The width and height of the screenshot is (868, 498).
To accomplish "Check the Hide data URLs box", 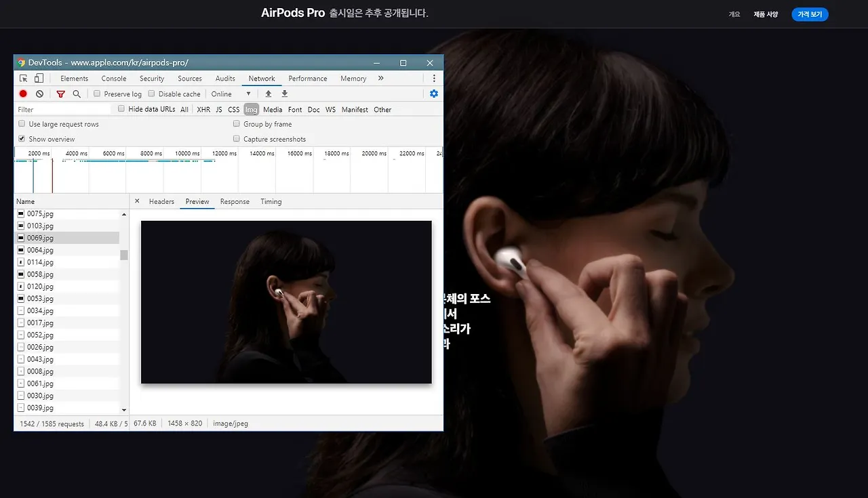I will coord(121,109).
